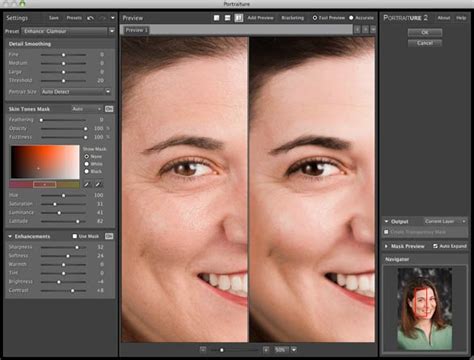The height and width of the screenshot is (360, 474).
Task: Toggle Skin Tones Mask On switch
Action: pyautogui.click(x=109, y=109)
